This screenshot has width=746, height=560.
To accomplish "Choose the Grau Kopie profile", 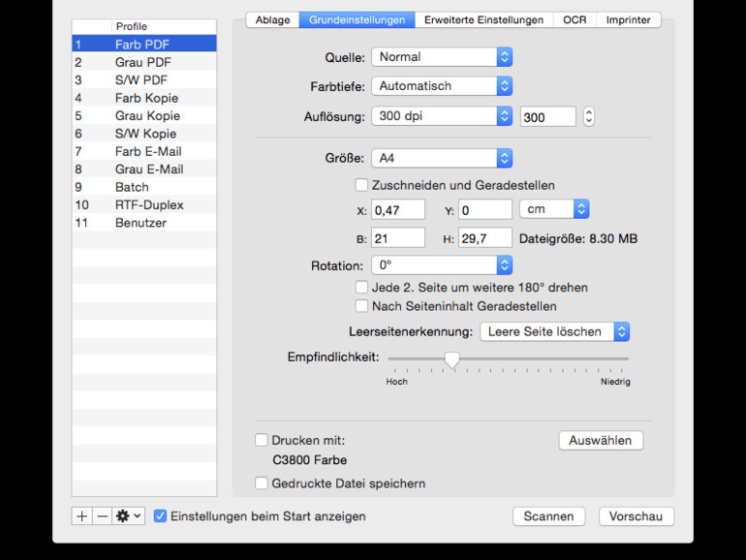I will coord(144,115).
